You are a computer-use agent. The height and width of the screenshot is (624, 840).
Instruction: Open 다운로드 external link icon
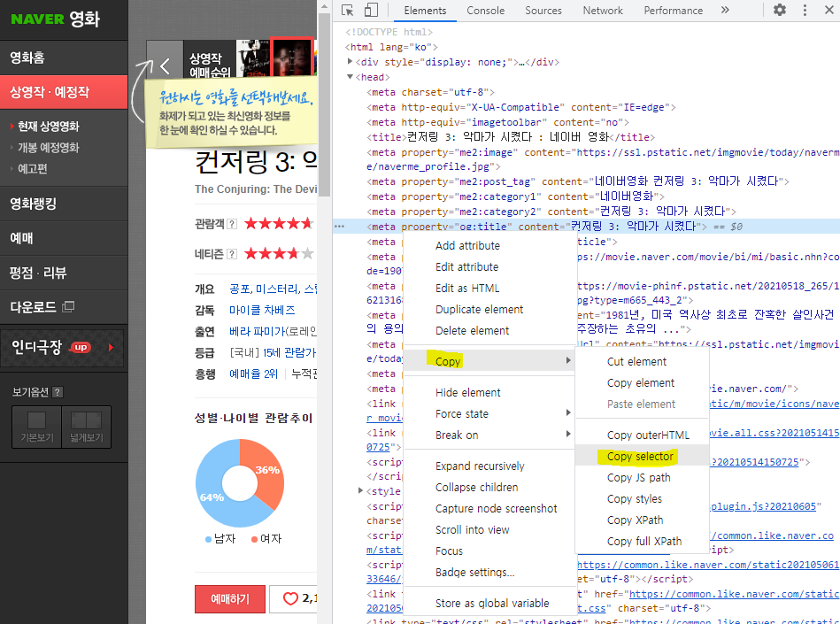click(68, 307)
